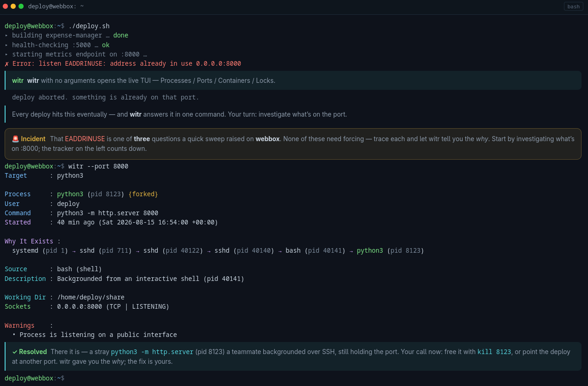Image resolution: width=588 pixels, height=386 pixels.
Task: Click the 'Backgrounded from an interactive shell' description
Action: coord(151,279)
